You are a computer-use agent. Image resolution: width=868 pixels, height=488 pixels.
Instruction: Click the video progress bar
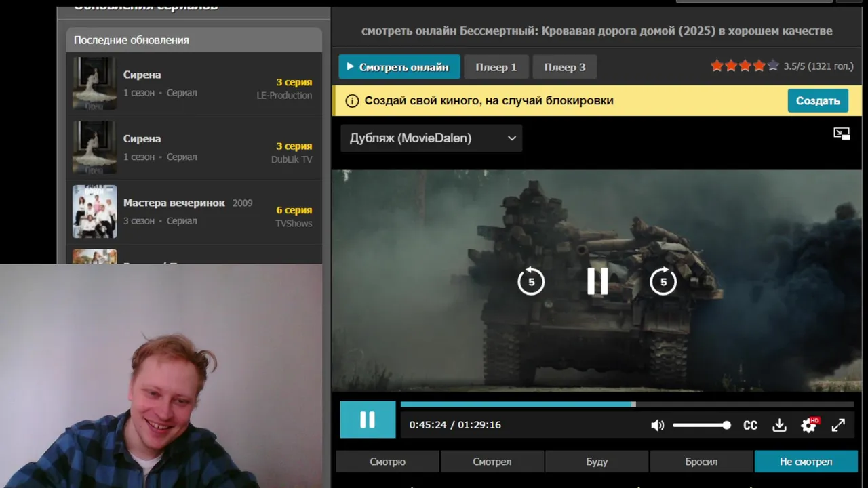pos(627,404)
